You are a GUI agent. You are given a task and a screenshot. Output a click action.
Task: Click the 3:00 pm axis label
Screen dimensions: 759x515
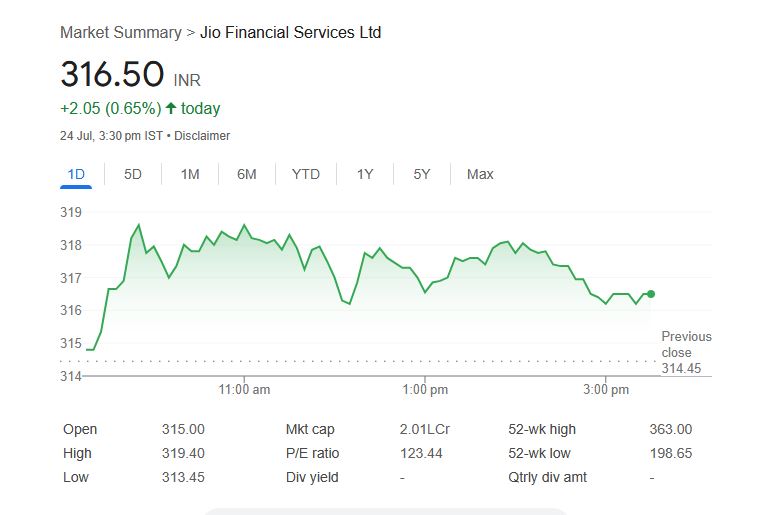click(605, 389)
